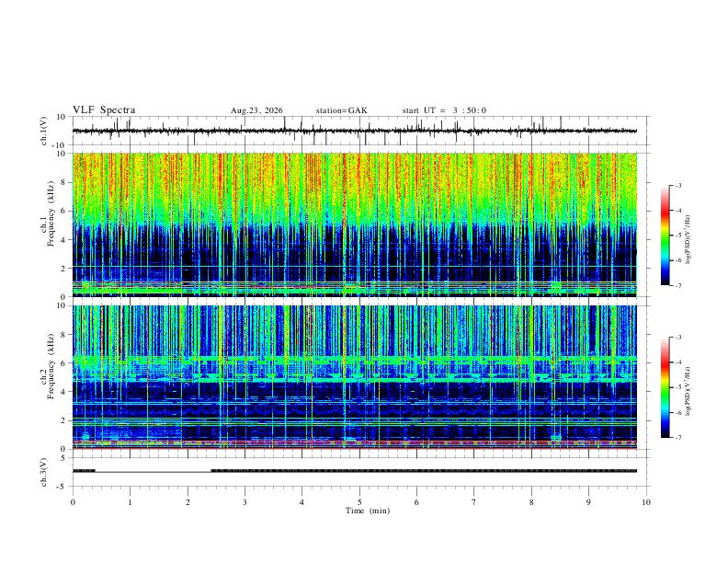Click the ch.2 spectrogram color scale bar
The image size is (728, 563).
click(665, 387)
